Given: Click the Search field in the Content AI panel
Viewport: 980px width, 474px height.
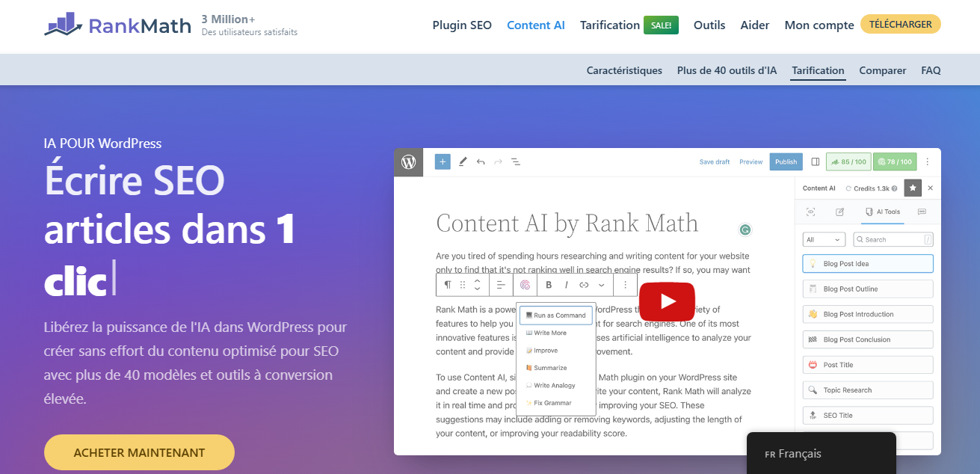Looking at the screenshot, I should 893,238.
